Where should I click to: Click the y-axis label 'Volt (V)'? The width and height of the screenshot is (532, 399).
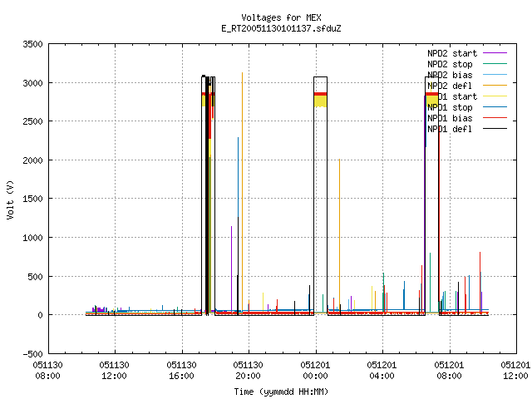click(x=10, y=199)
